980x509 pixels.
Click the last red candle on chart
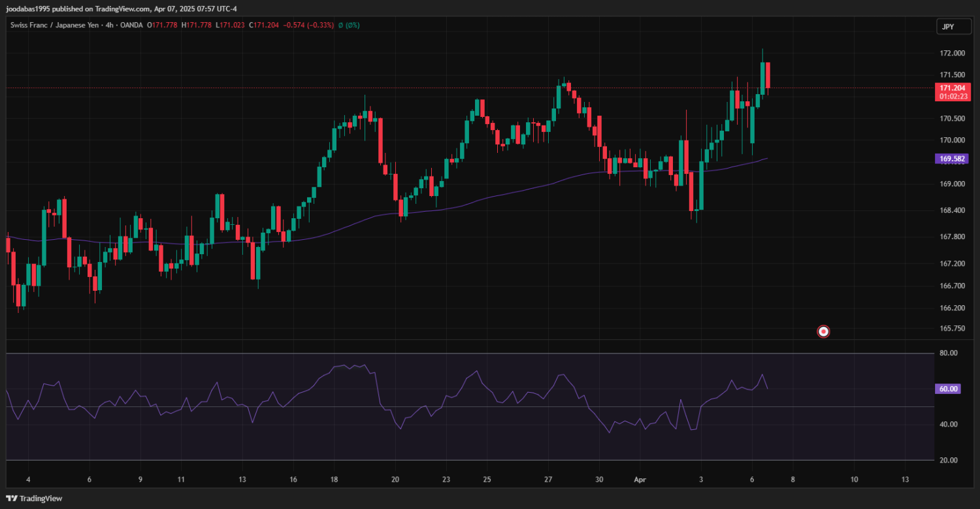(768, 75)
